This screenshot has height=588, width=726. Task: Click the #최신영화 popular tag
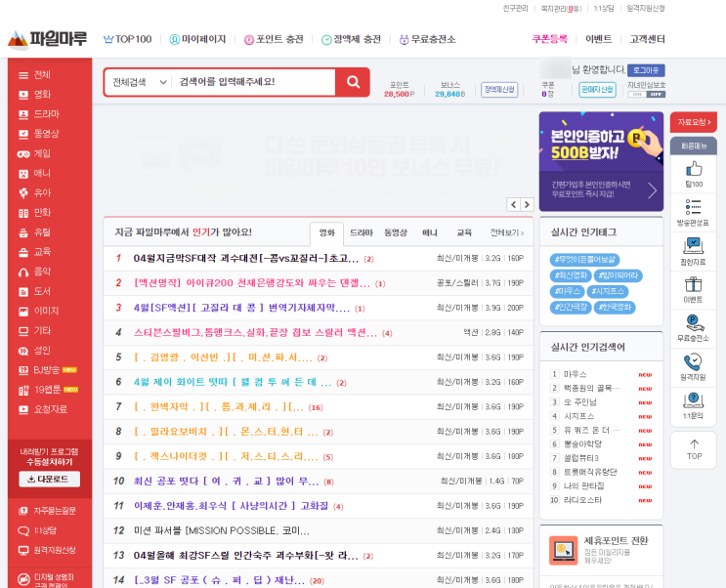pos(571,275)
